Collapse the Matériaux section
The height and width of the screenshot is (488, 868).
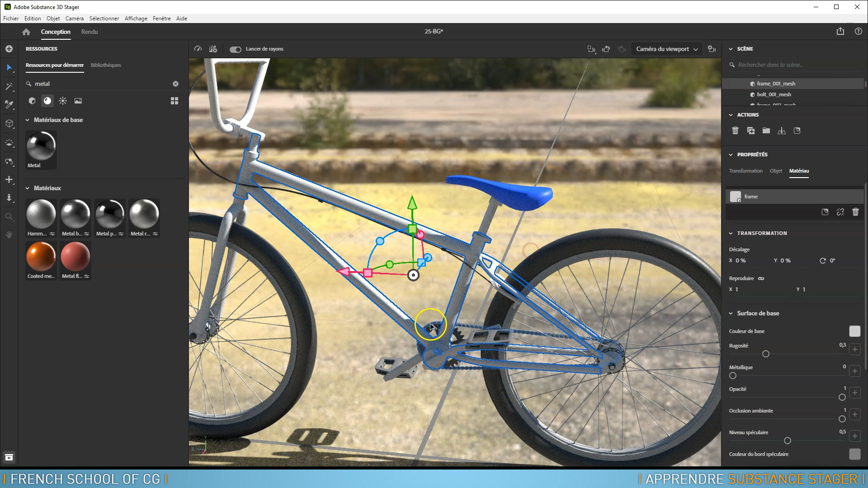pyautogui.click(x=27, y=188)
